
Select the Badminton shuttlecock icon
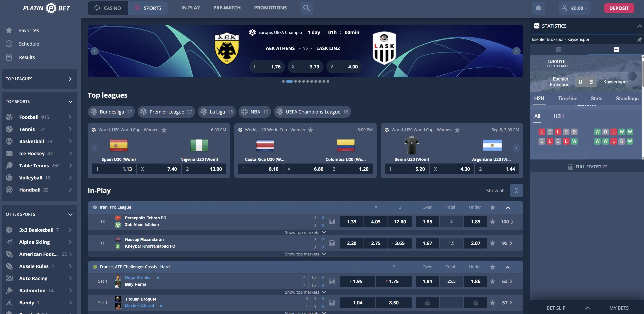(x=9, y=290)
